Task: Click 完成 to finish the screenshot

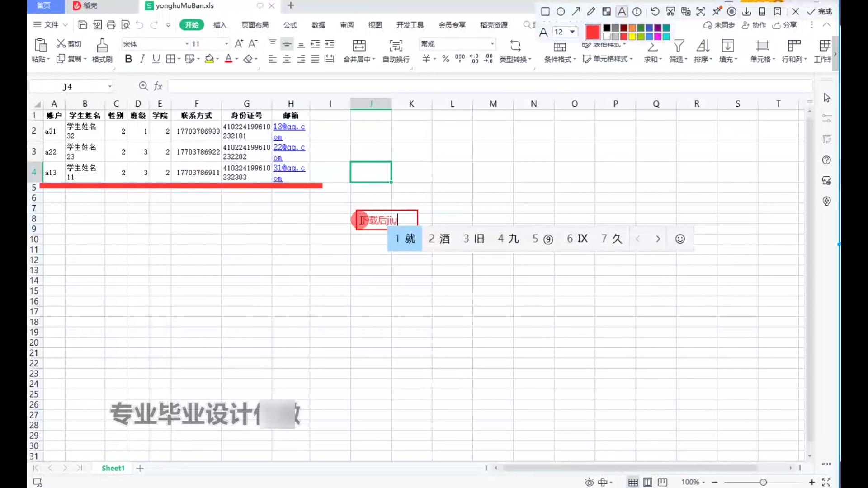Action: coord(820,12)
